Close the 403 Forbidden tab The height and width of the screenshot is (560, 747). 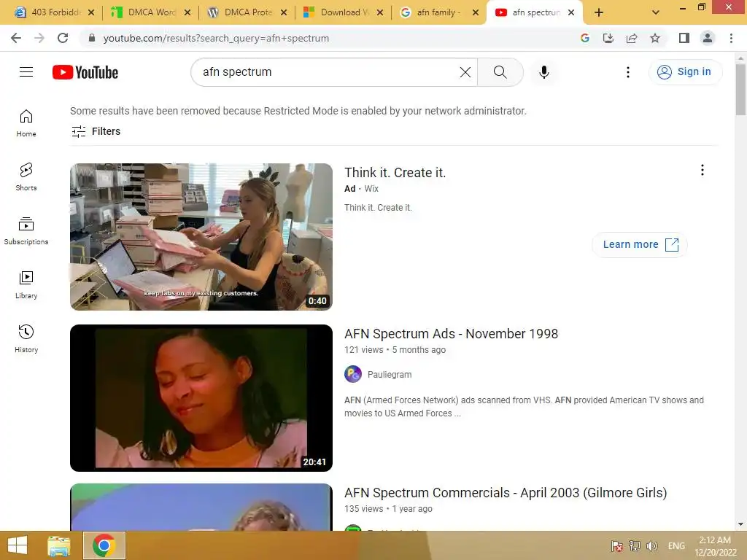pyautogui.click(x=91, y=12)
